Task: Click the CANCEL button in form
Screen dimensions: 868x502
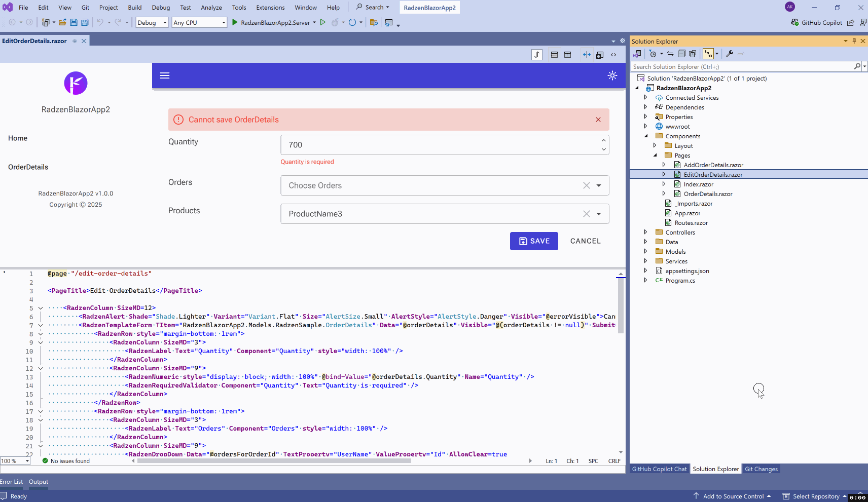Action: coord(586,241)
